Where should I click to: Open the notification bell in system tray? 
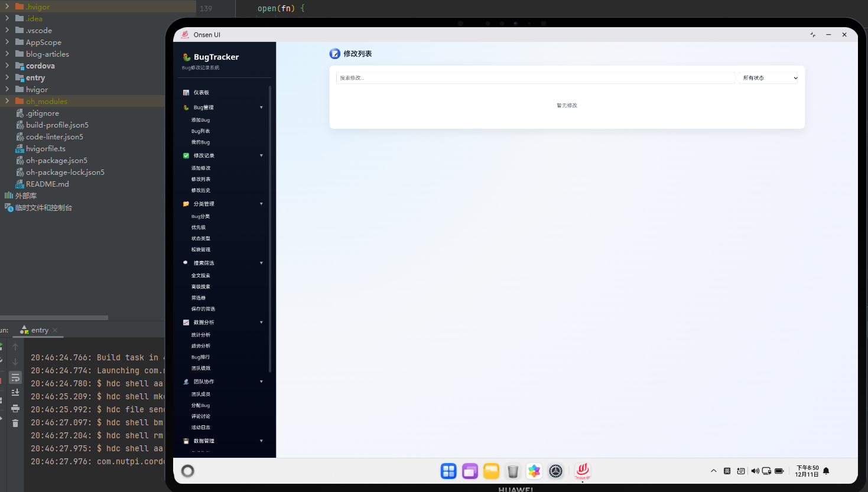click(x=826, y=471)
